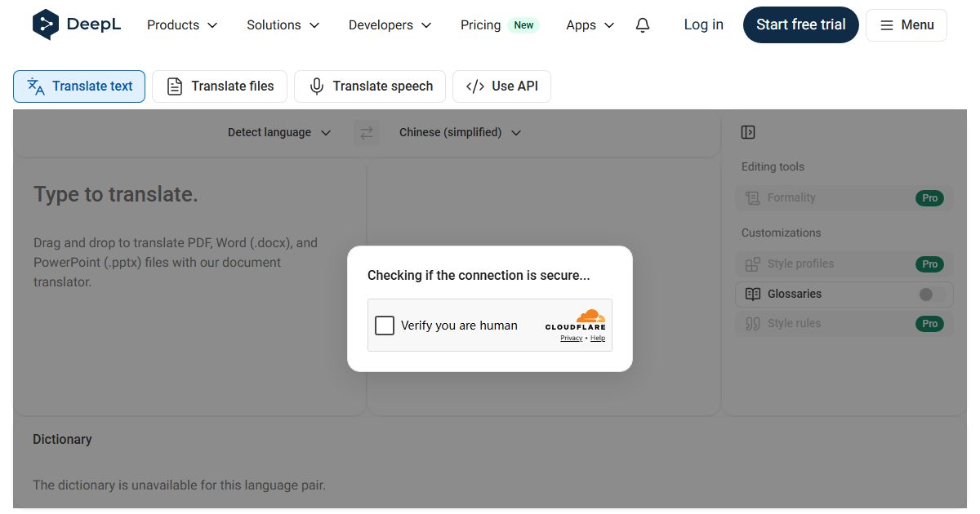Click the Glossaries book icon
980x514 pixels.
click(x=753, y=294)
